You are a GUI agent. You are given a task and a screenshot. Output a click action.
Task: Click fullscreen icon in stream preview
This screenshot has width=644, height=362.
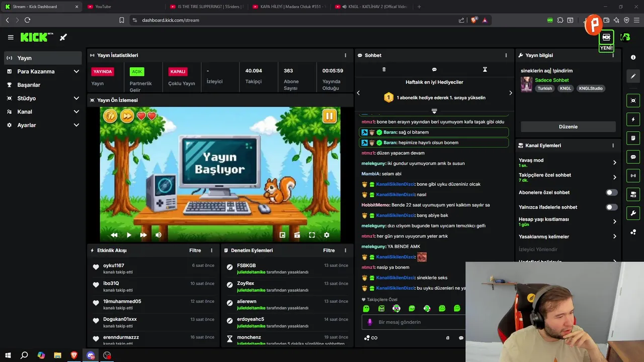point(312,235)
